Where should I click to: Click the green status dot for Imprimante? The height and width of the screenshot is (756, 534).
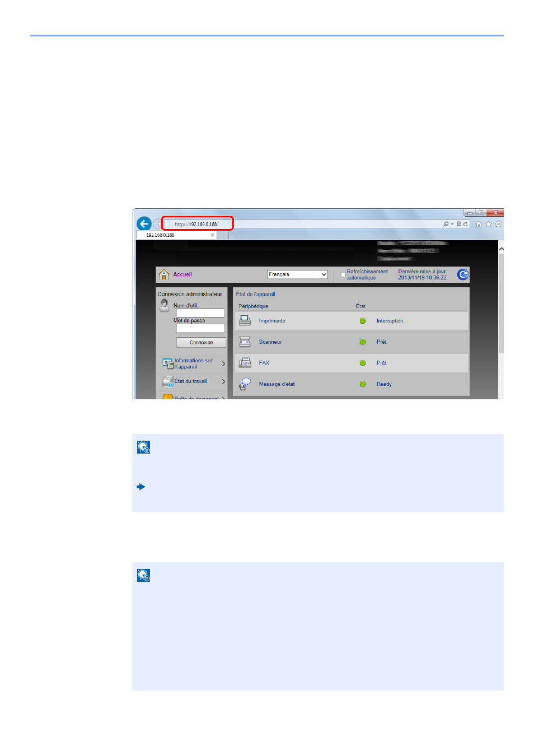pos(363,321)
